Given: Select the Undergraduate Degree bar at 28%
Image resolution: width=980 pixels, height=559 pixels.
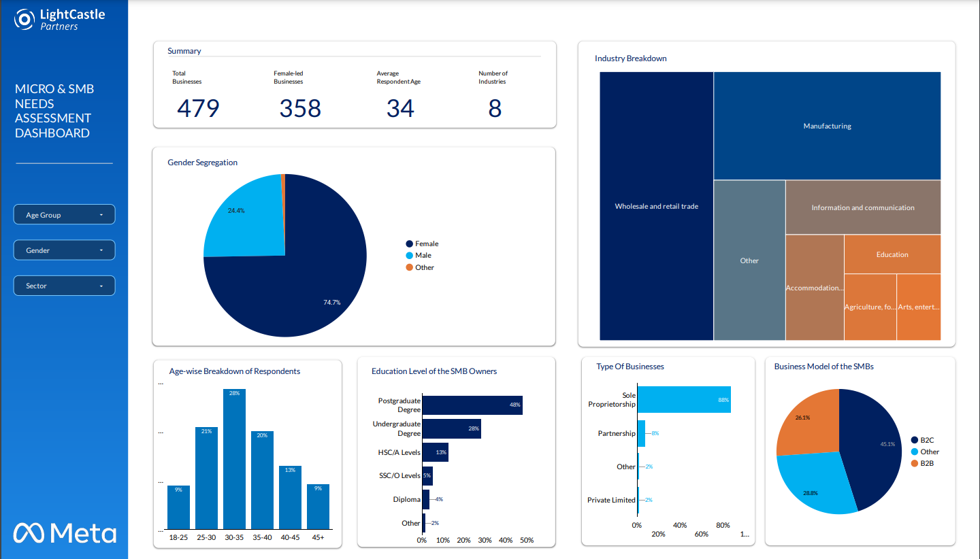Looking at the screenshot, I should pos(452,428).
